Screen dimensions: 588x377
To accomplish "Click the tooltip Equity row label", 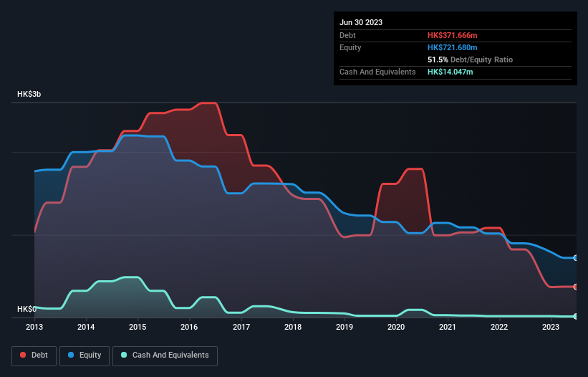I will pyautogui.click(x=350, y=47).
